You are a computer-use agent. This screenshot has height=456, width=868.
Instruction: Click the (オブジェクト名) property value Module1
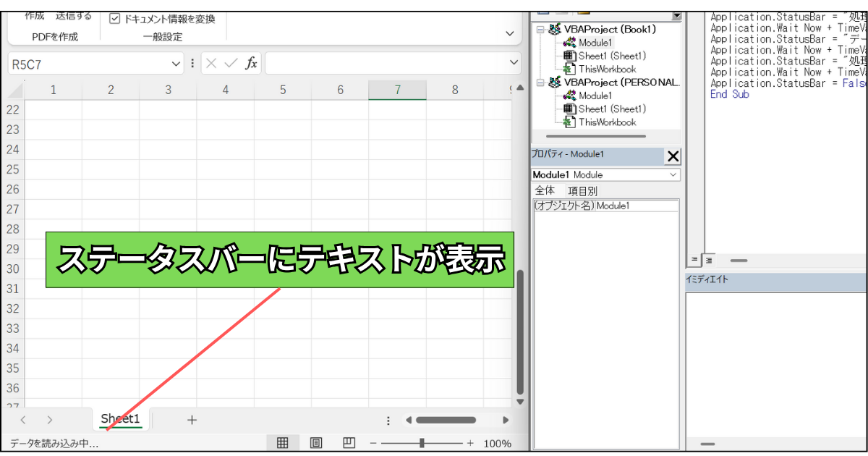tap(637, 206)
